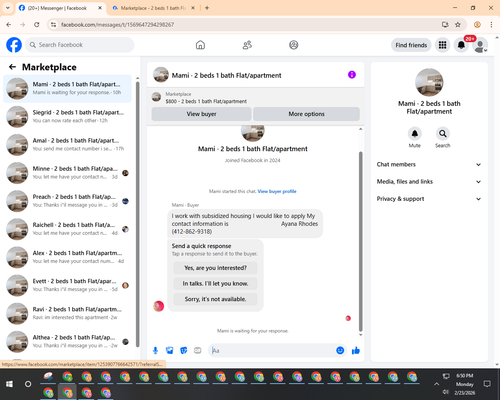Send a thumbs-up like
This screenshot has height=400, width=500.
coord(356,350)
